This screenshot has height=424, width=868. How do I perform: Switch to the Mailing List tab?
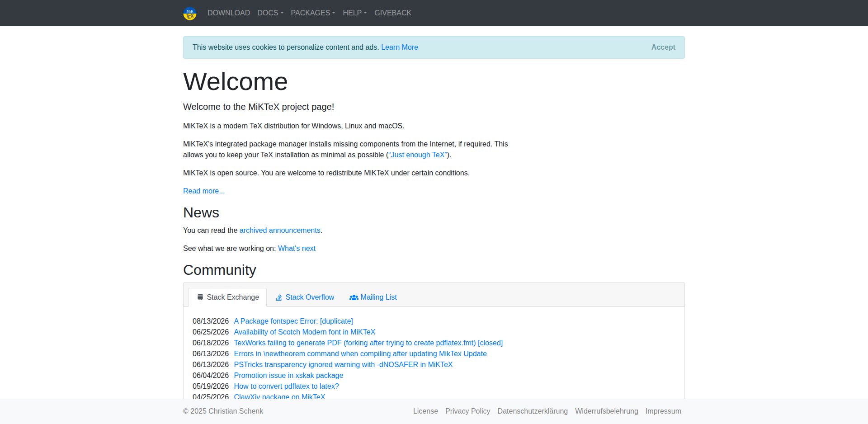tap(373, 297)
